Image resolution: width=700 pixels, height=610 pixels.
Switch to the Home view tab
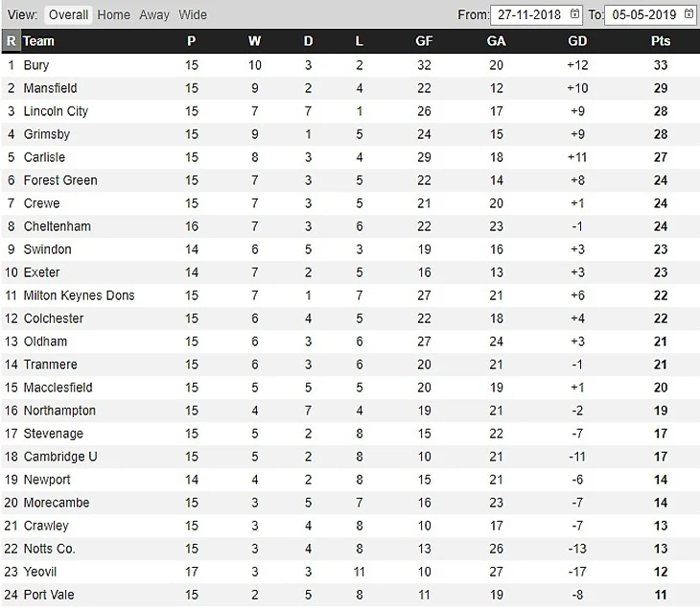[x=113, y=14]
